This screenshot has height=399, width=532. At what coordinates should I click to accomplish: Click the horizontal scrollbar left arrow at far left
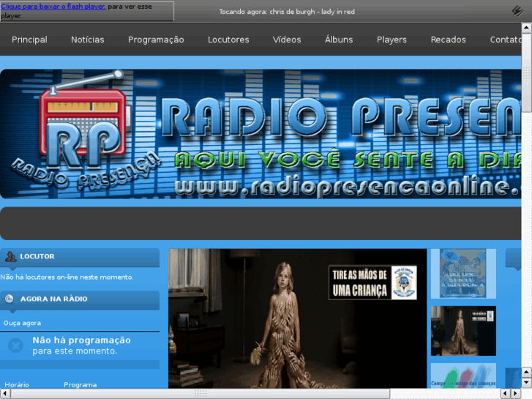pyautogui.click(x=4, y=394)
